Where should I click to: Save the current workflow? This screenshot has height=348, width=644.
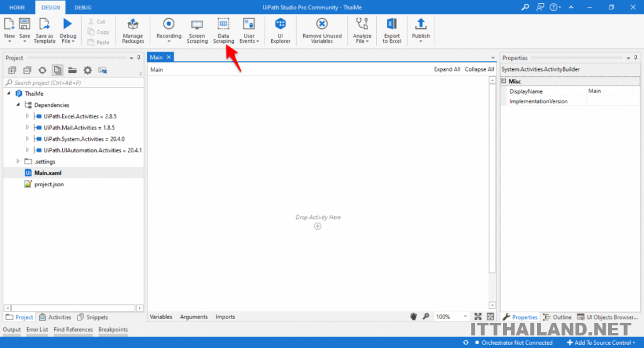click(x=25, y=30)
